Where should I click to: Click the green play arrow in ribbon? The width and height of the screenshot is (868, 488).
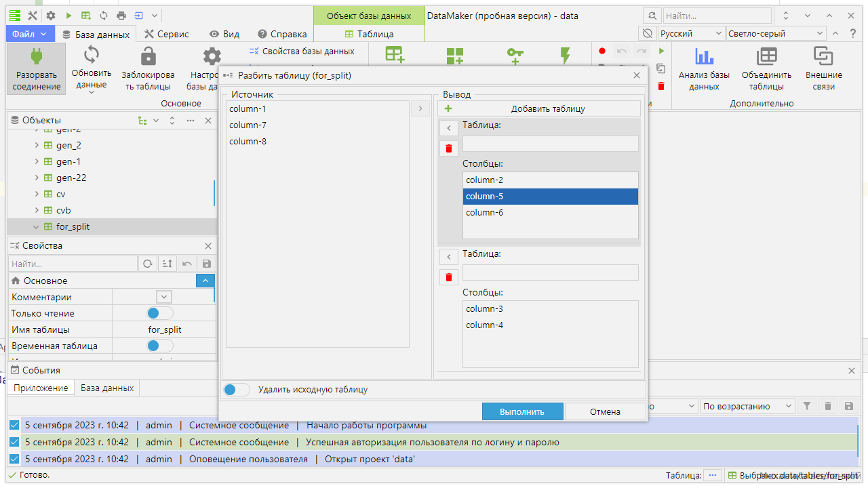(x=661, y=51)
